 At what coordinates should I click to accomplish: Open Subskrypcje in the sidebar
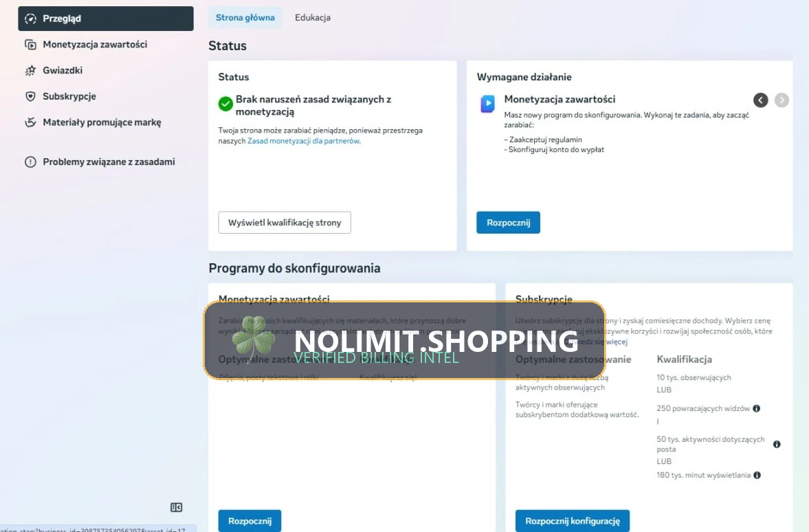tap(69, 96)
